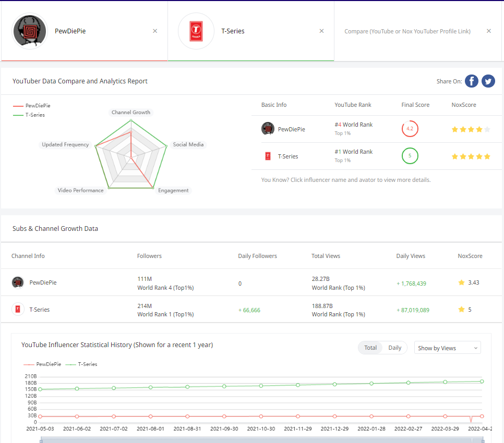
Task: Click the +66,666 daily followers value
Action: [x=249, y=311]
